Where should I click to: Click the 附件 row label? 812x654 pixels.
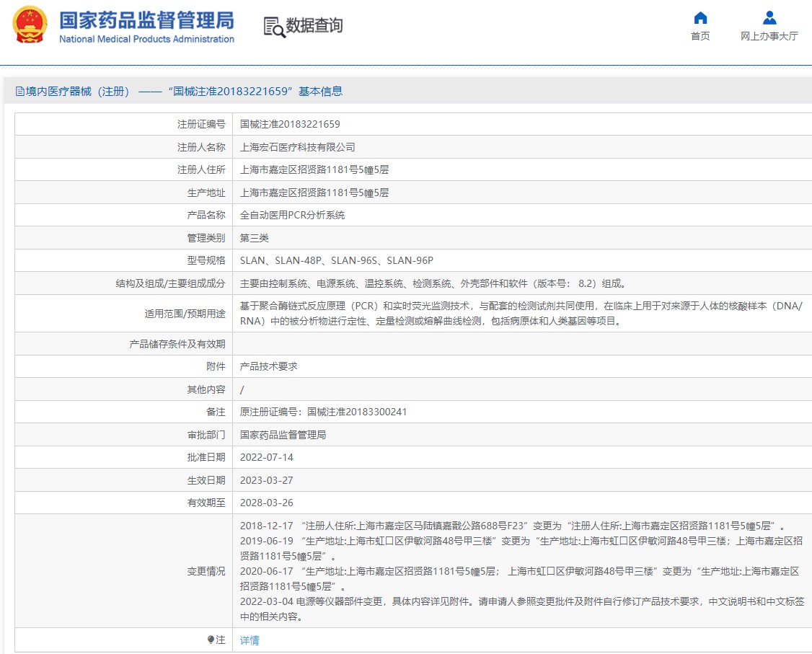(x=216, y=366)
